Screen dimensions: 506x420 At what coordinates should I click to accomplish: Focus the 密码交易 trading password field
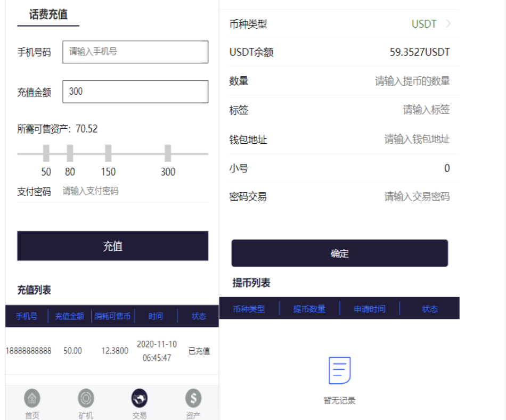pos(417,196)
